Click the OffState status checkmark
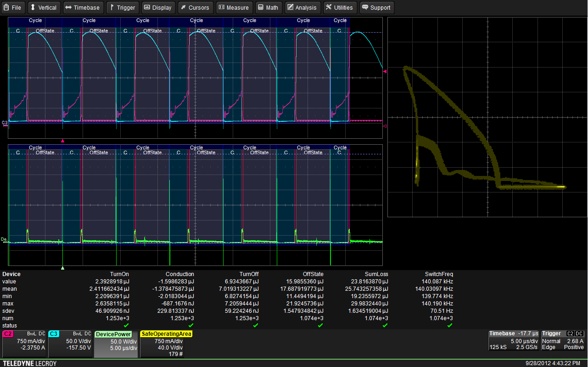The height and width of the screenshot is (367, 588). coord(320,325)
